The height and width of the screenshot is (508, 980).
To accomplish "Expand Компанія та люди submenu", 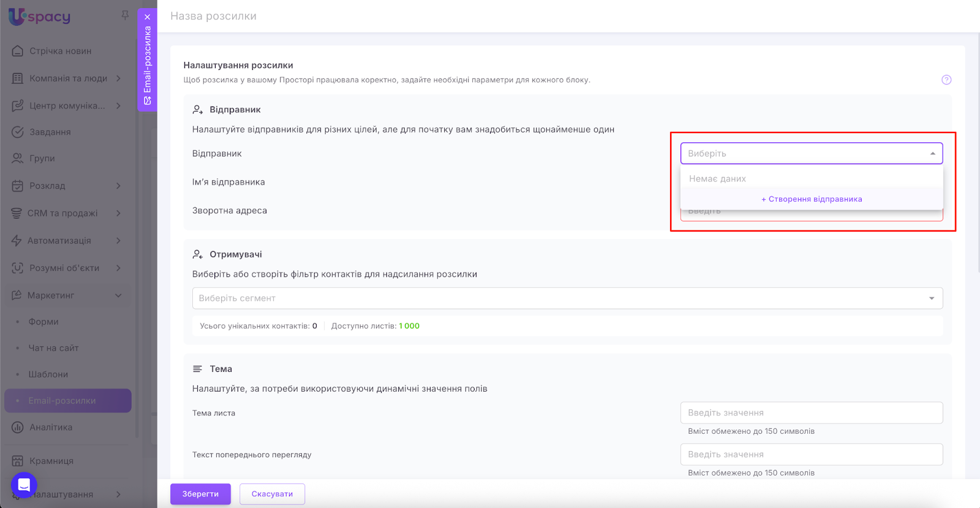I will (x=118, y=78).
